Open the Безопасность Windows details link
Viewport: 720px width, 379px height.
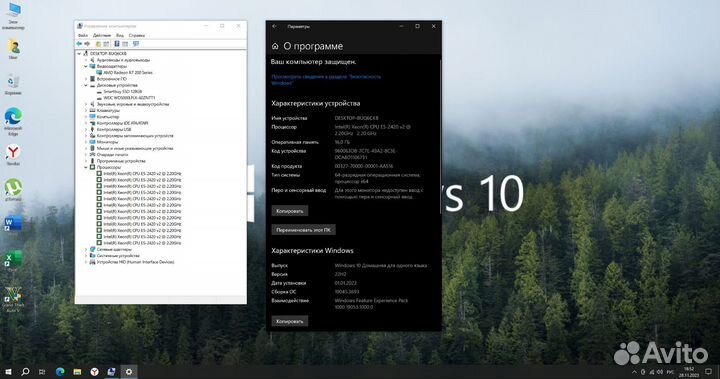point(326,80)
